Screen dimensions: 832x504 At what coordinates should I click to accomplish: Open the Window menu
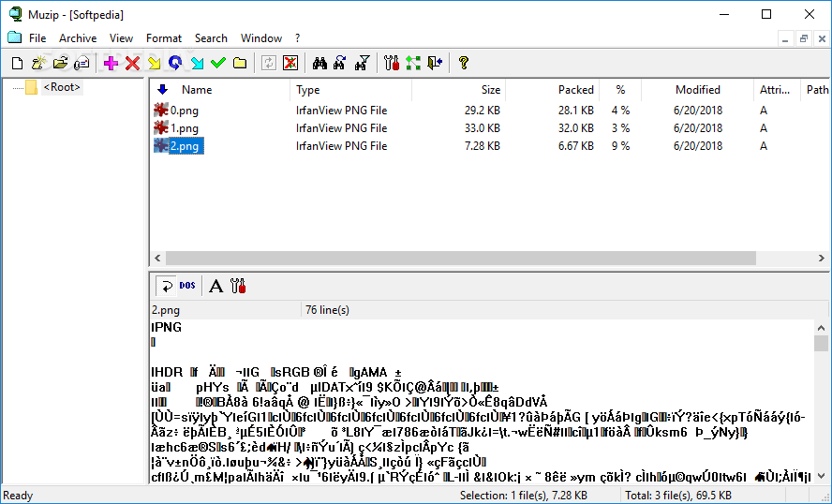pyautogui.click(x=261, y=38)
